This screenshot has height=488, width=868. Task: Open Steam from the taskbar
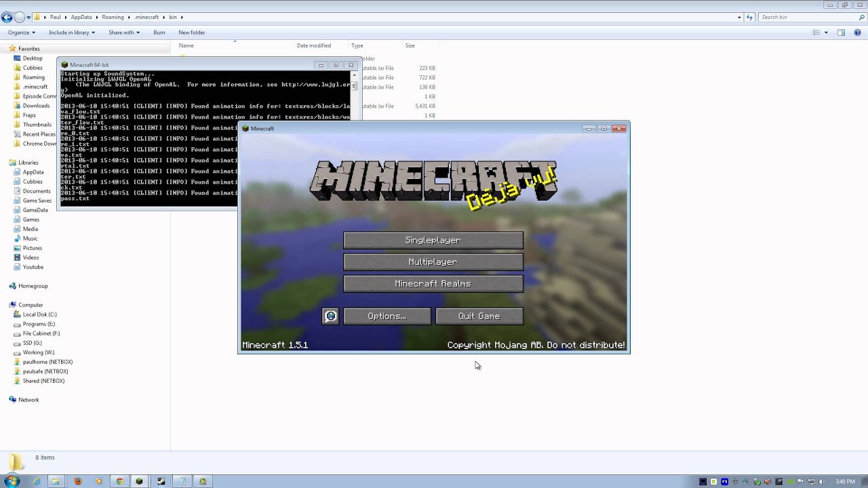click(x=161, y=481)
